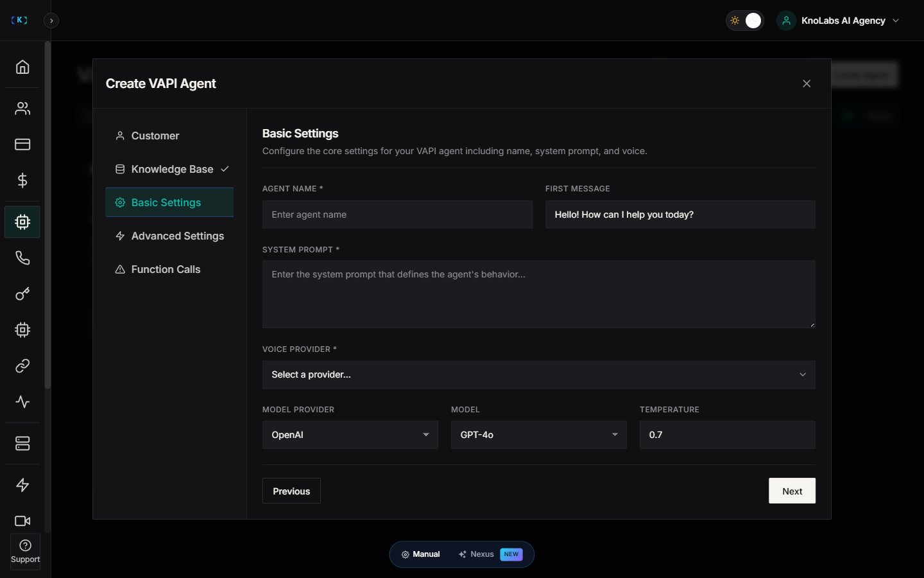Viewport: 924px width, 578px height.
Task: Click the Basic Settings heading text
Action: (x=300, y=134)
